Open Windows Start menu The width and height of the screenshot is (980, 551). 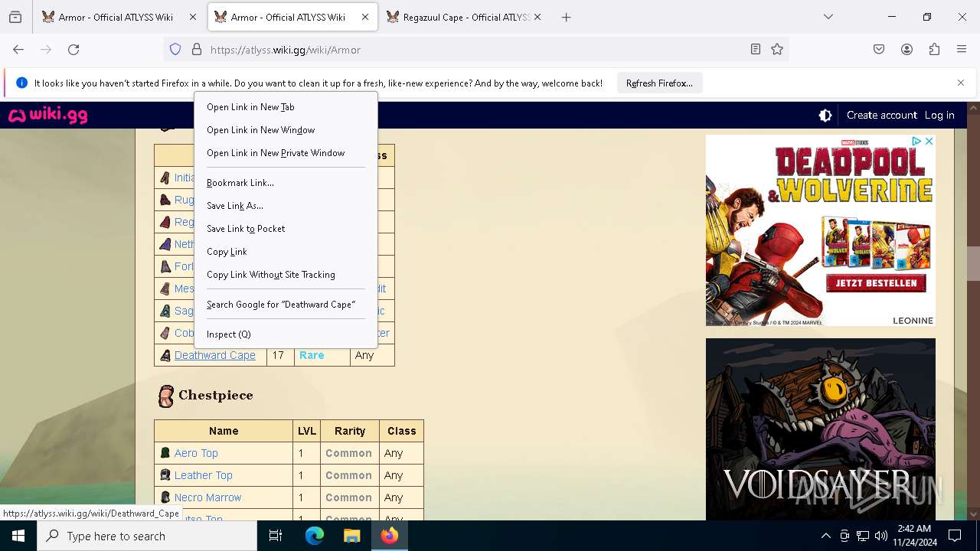[x=18, y=536]
